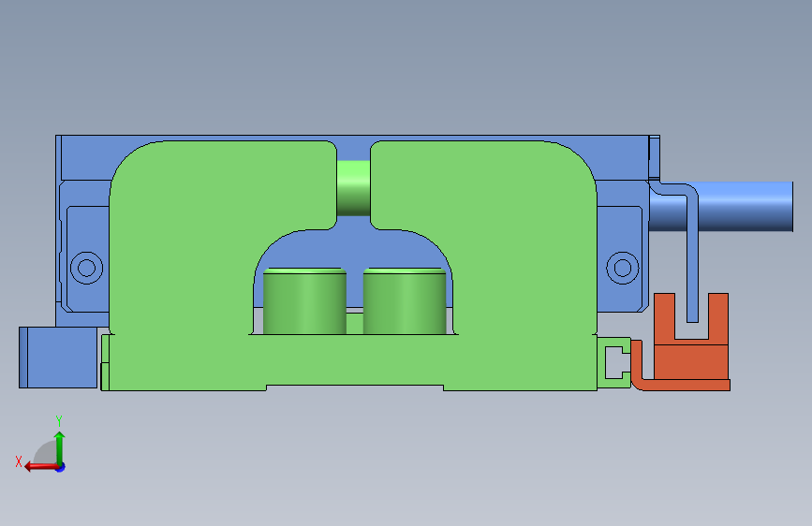Select the left green cylinder inside the cavity
The image size is (812, 526).
tap(304, 300)
